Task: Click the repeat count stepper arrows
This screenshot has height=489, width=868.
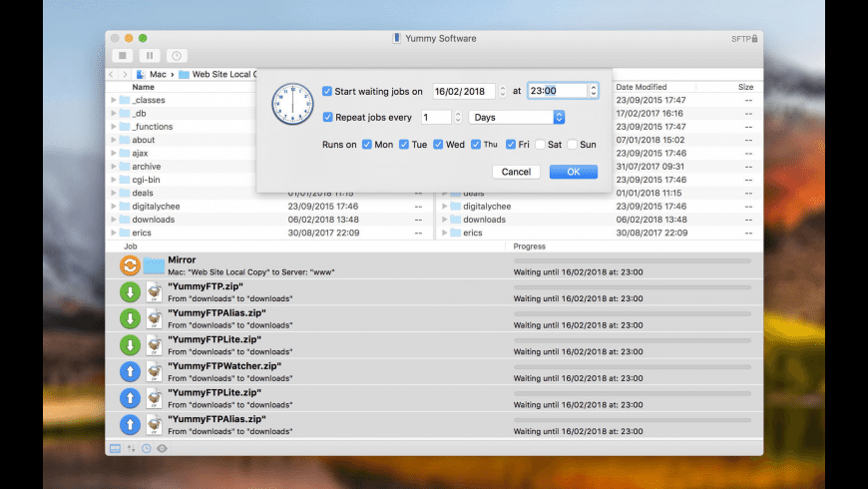Action: [x=458, y=118]
